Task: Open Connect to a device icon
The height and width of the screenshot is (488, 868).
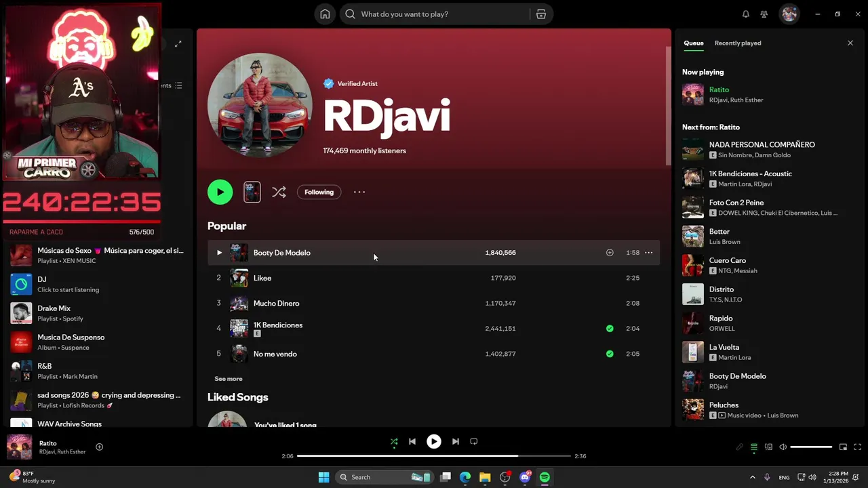Action: (x=768, y=447)
